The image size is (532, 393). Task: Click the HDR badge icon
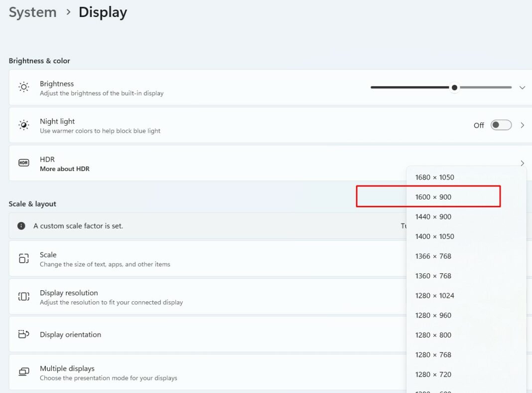click(23, 163)
